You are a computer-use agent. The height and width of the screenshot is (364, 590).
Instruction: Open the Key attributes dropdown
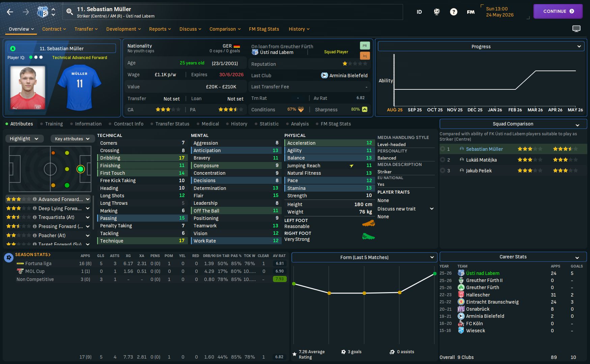(72, 139)
